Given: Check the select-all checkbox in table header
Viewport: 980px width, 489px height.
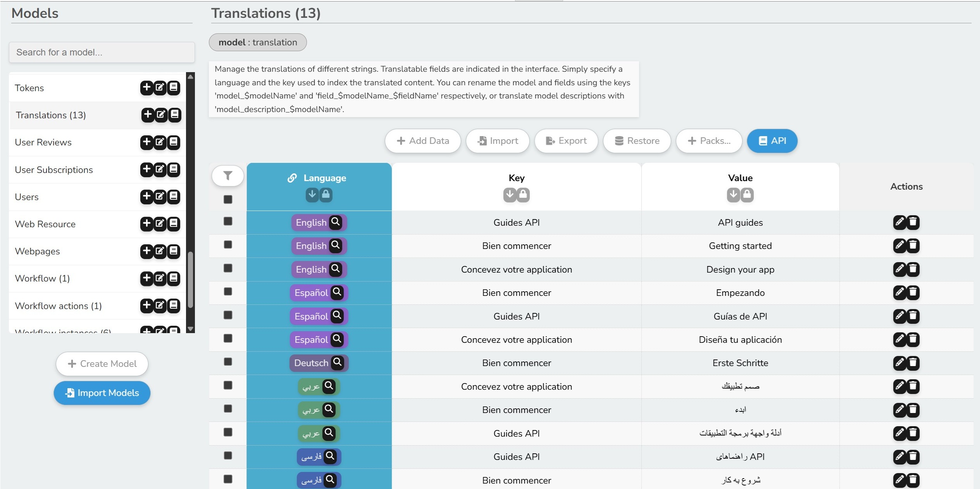Looking at the screenshot, I should click(x=228, y=199).
